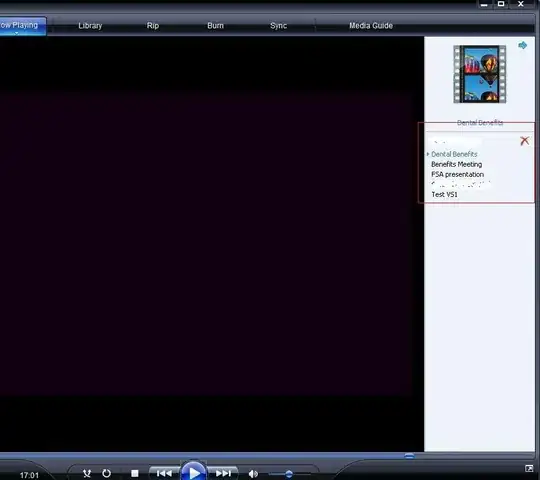Click the hot air balloon video thumbnail
540x480 pixels.
pyautogui.click(x=480, y=74)
